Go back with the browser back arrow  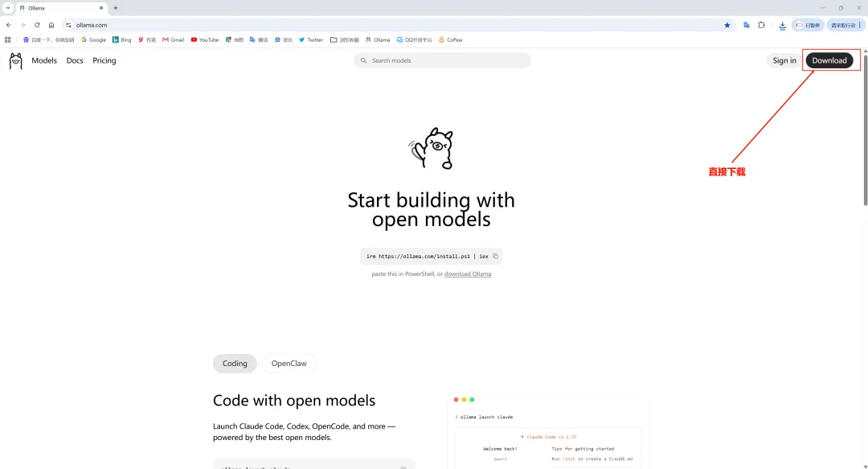pos(9,25)
